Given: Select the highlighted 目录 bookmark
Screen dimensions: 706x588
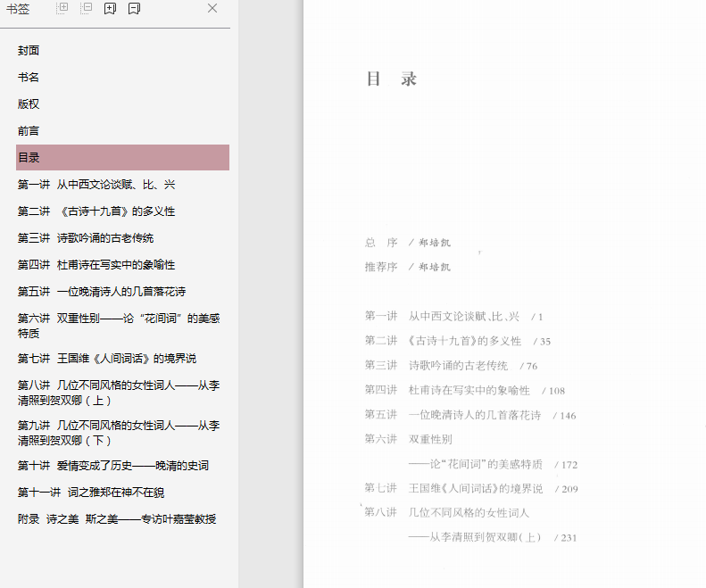Looking at the screenshot, I should coord(122,158).
